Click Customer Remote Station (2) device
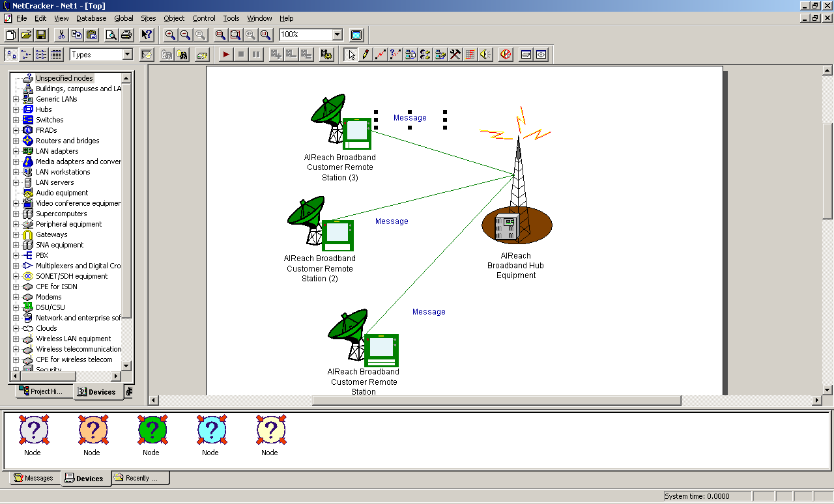 321,223
